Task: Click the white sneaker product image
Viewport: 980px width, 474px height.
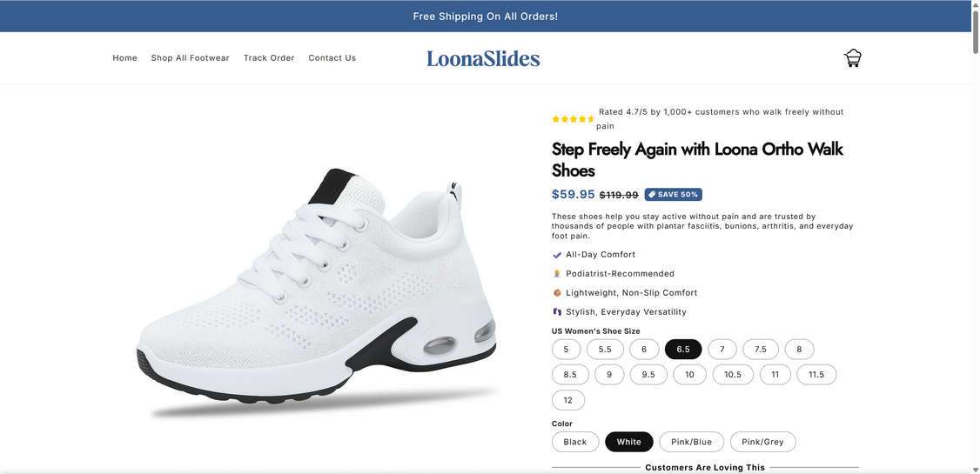Action: [318, 291]
